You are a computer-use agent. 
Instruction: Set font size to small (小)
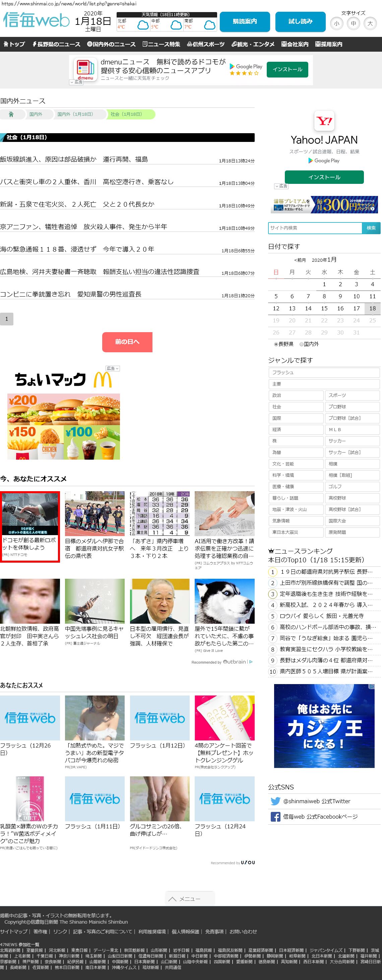[x=336, y=23]
